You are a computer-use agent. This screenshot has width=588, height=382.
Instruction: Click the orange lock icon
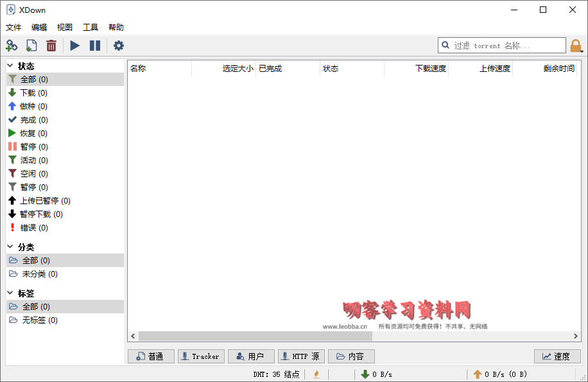coord(576,46)
